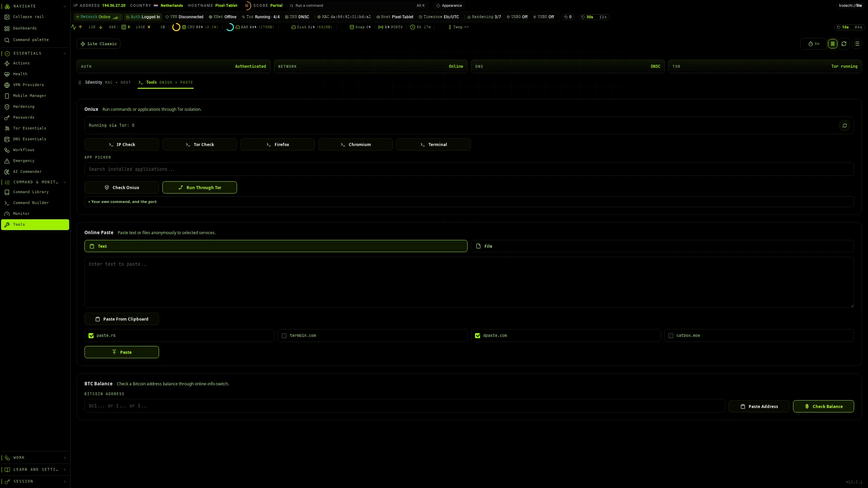The image size is (868, 488).
Task: Click the security score ring showing 52
Action: coord(247,6)
